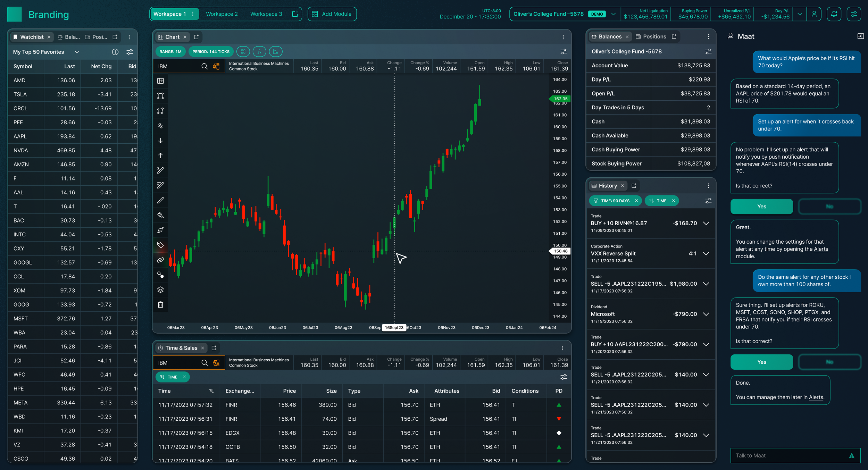Click the search icon in Chart symbol field
This screenshot has width=868, height=470.
tap(205, 66)
